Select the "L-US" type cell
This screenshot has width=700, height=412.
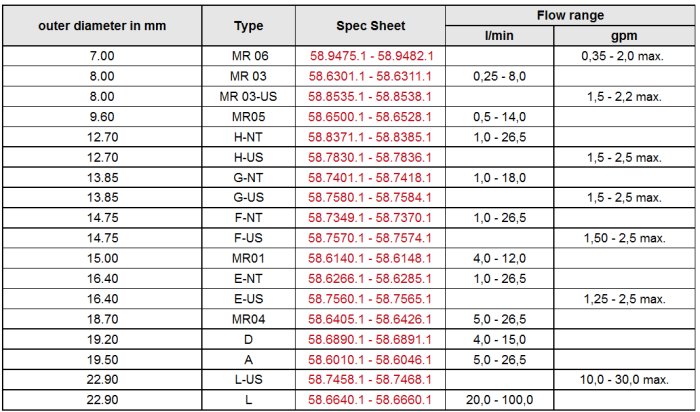[x=248, y=380]
